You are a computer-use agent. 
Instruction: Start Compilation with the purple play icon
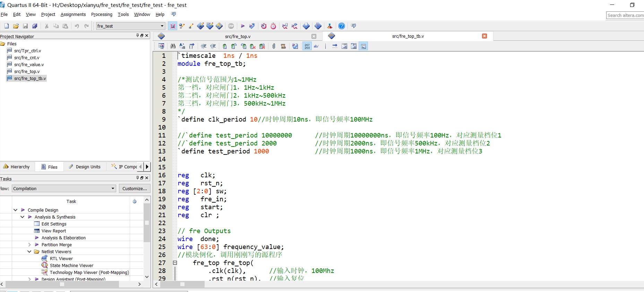(x=243, y=26)
